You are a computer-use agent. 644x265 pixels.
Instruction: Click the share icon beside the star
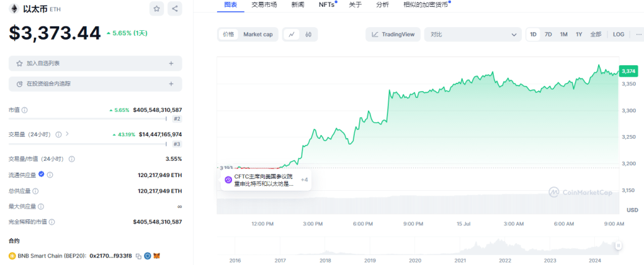174,9
